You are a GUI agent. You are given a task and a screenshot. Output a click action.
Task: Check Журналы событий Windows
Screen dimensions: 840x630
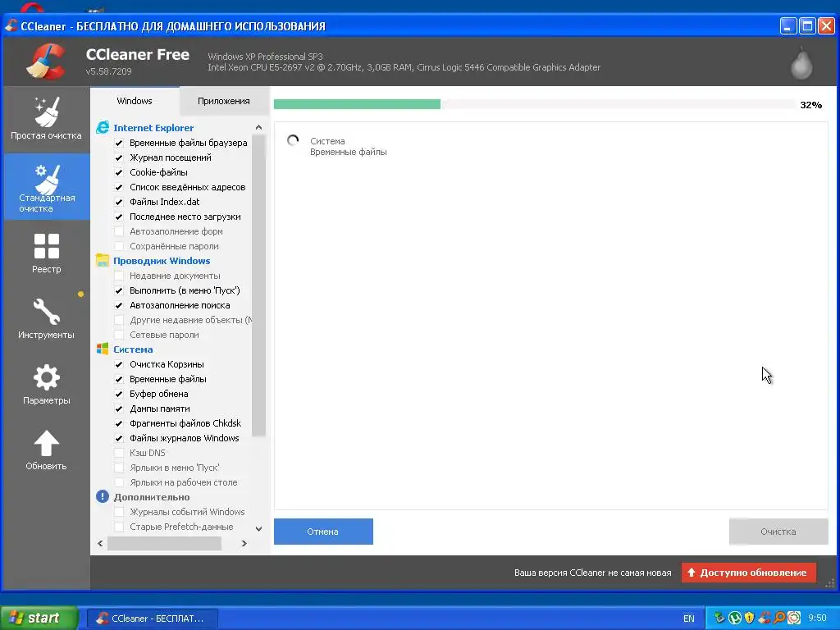[119, 512]
